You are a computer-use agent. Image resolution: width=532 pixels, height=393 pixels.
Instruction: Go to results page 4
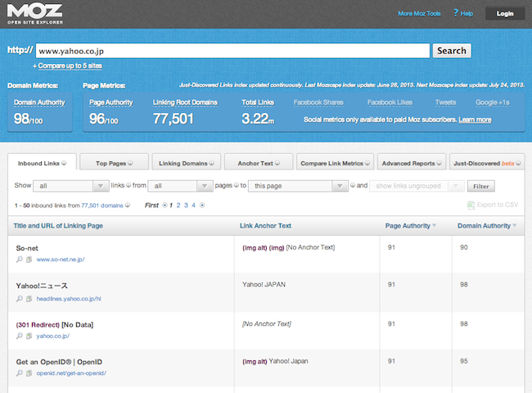click(193, 205)
